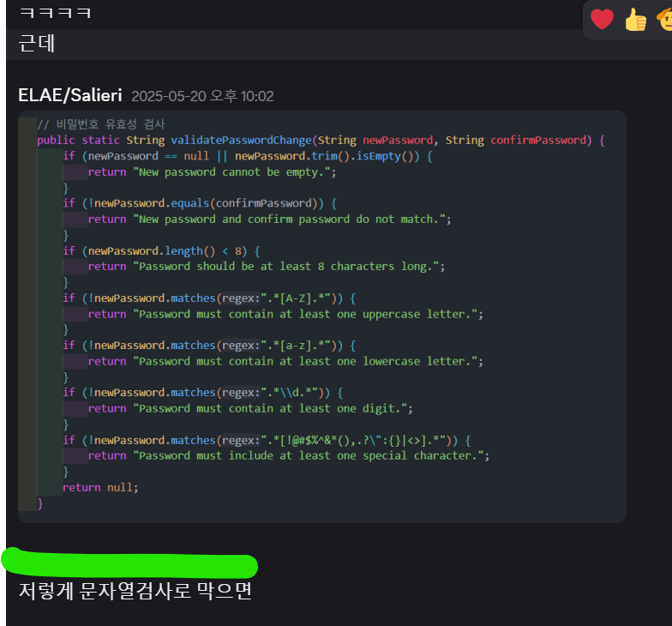Click the regex ".*\\d.*" pattern

click(x=289, y=393)
